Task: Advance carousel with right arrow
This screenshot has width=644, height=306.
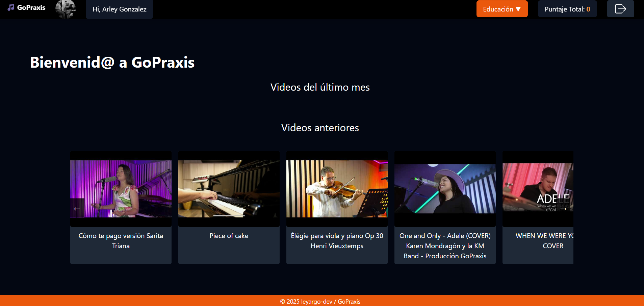Action: pos(563,209)
